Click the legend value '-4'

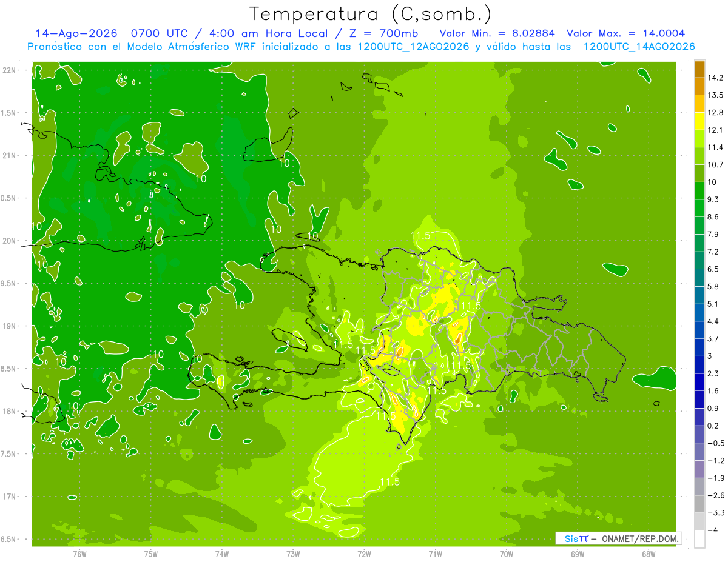tap(712, 530)
